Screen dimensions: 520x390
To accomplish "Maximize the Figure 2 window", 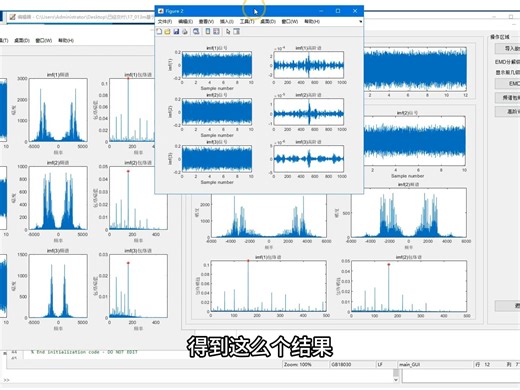I will 338,11.
